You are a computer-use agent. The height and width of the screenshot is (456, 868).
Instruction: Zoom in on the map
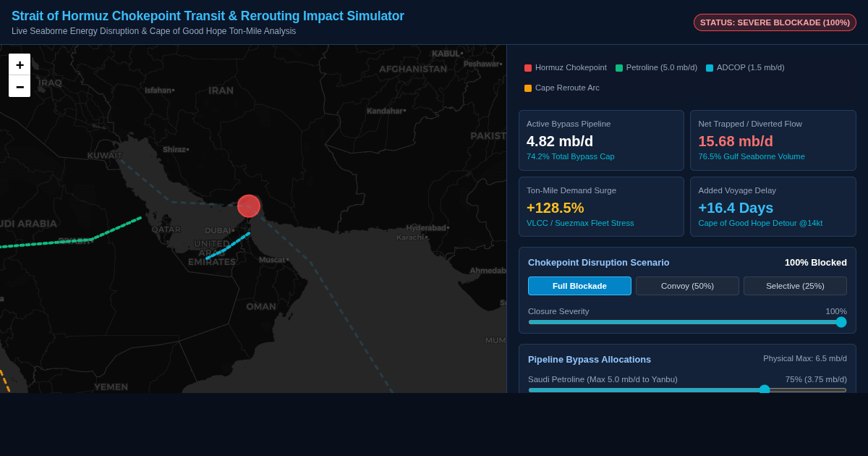pos(20,64)
